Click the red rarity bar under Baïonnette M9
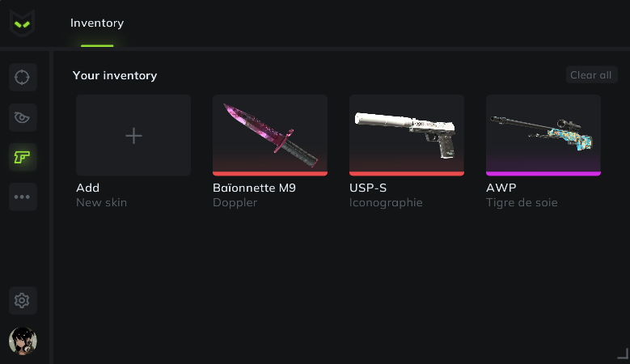The height and width of the screenshot is (364, 630). point(270,173)
